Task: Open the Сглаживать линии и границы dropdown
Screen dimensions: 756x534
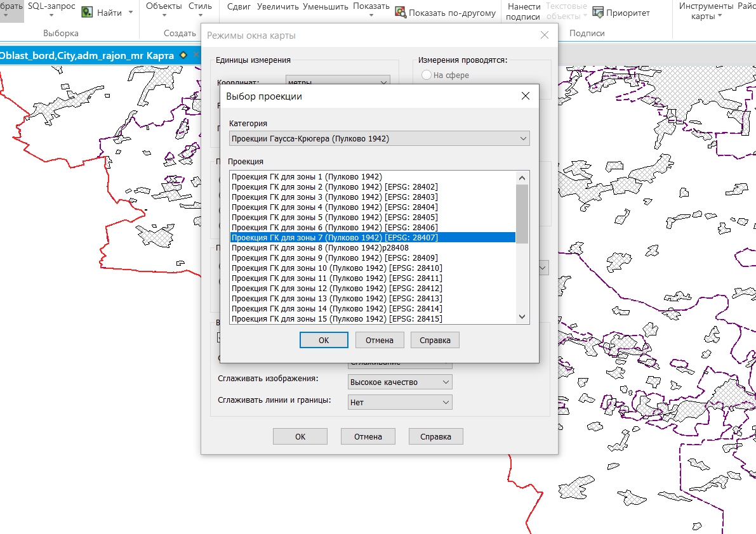Action: click(x=400, y=402)
